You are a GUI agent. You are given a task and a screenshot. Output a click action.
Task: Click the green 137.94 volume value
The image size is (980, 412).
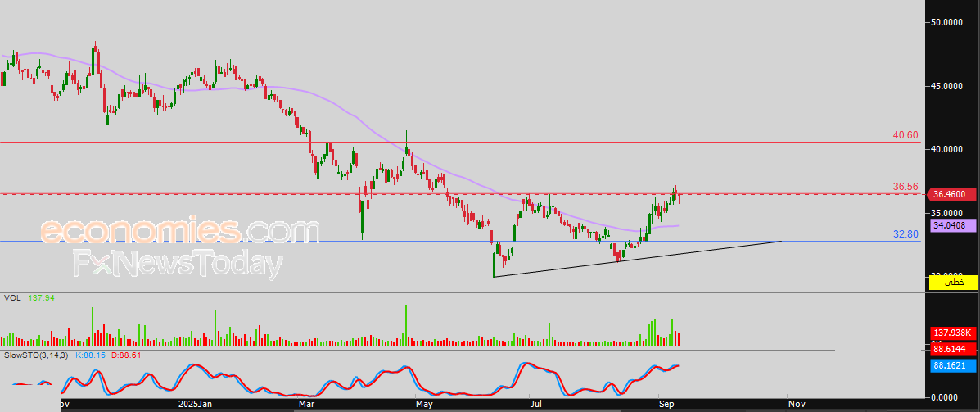click(41, 298)
